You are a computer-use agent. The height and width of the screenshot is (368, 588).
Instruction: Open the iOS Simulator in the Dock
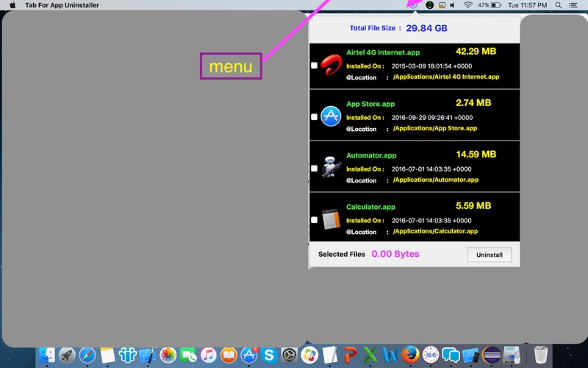[x=471, y=355]
